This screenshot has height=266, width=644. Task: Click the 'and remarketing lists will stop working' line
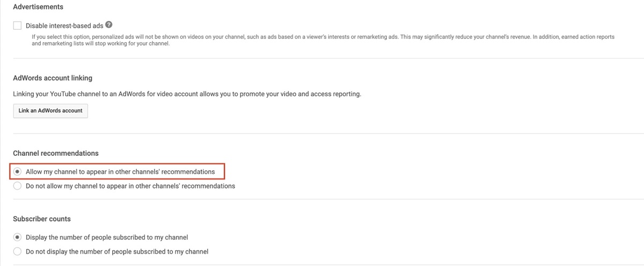pos(101,44)
